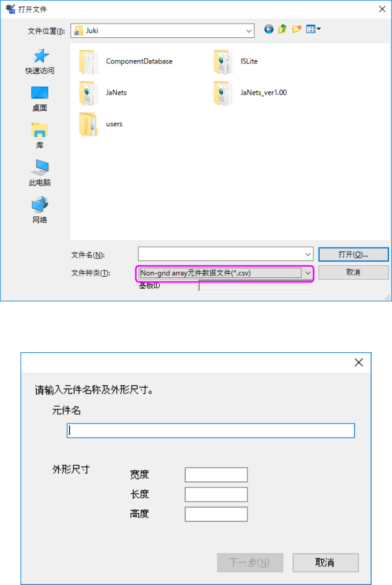Focus the 元件名 text field
The width and height of the screenshot is (392, 585).
(211, 430)
